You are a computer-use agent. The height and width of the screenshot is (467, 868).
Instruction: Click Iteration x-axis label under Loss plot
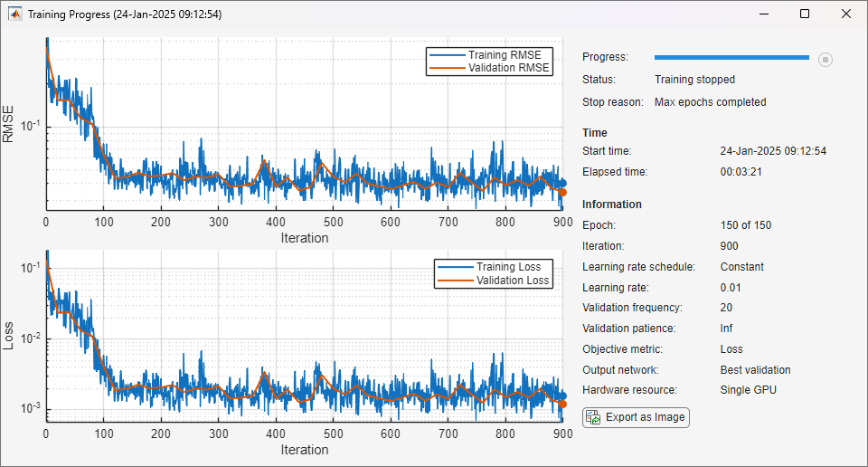[304, 450]
